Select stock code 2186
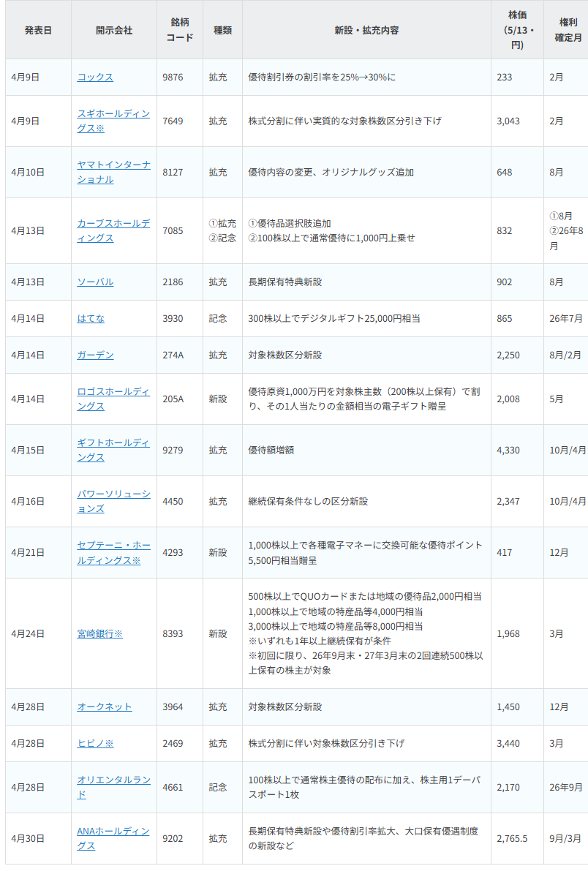Screen dimensions: 588x874 (x=173, y=282)
